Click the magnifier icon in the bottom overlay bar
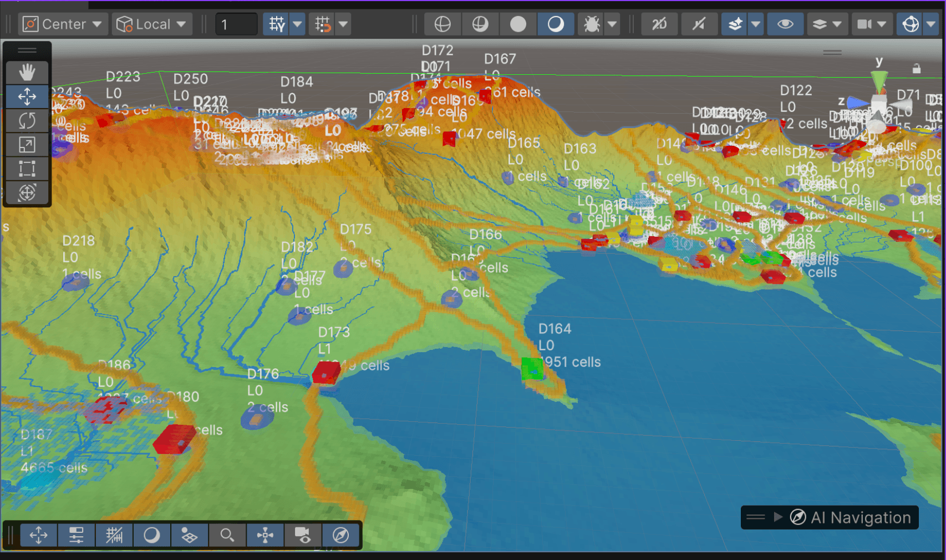Screen dimensions: 946x560 click(x=227, y=535)
